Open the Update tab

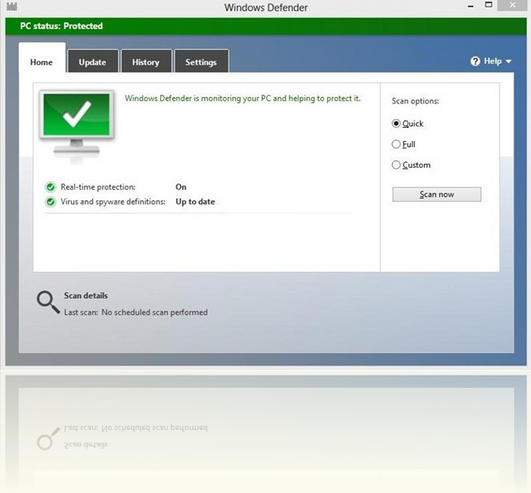93,61
